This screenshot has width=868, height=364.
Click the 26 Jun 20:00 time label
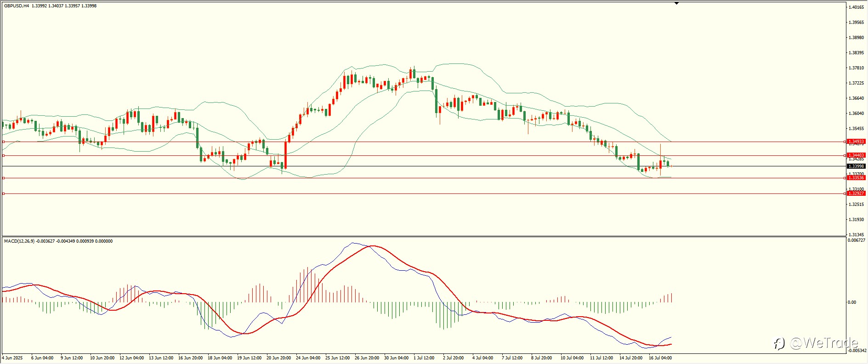point(367,358)
